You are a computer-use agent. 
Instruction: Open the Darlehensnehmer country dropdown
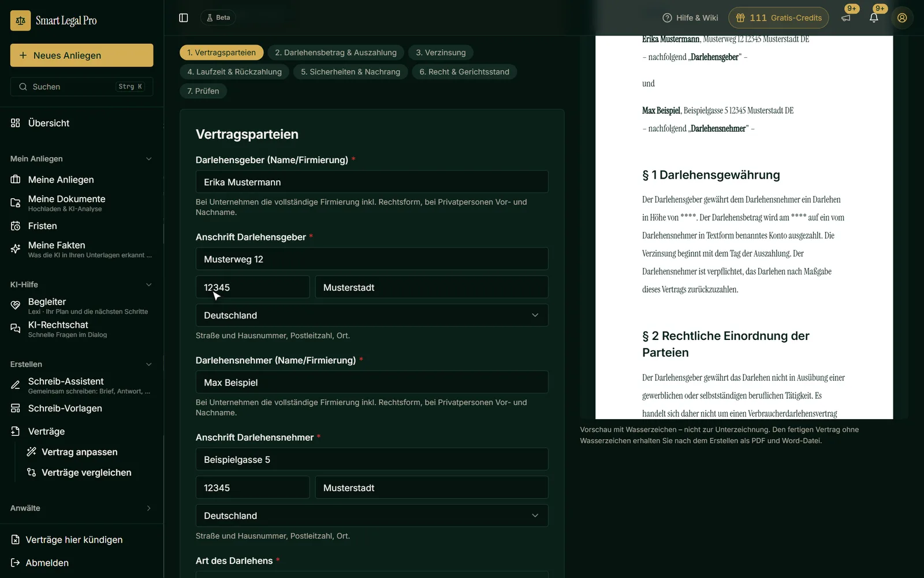[372, 516]
